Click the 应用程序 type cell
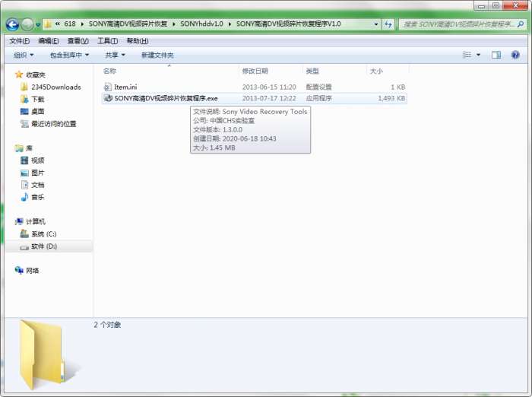Screen dimensions: 532x397 pos(319,98)
